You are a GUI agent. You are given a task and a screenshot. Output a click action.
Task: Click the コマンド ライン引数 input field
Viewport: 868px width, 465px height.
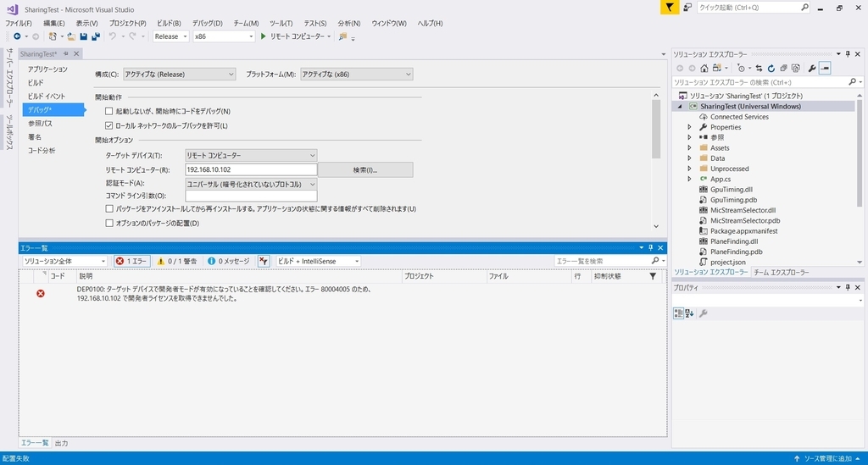251,196
